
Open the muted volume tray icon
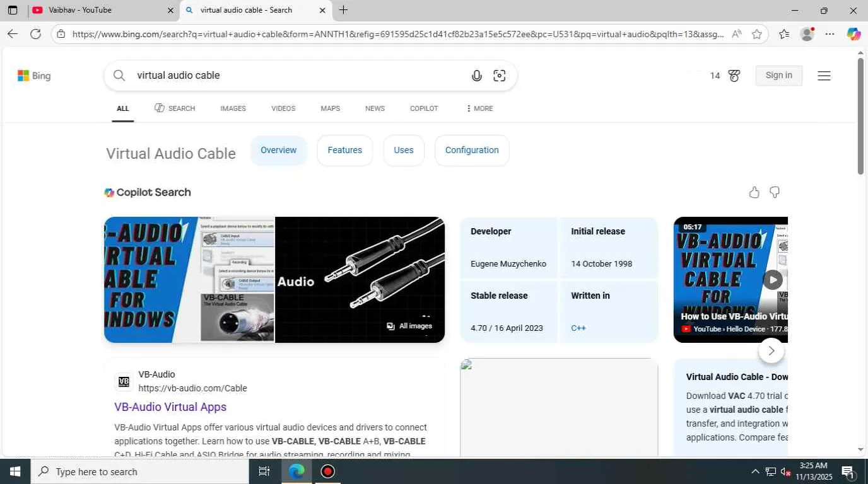786,471
